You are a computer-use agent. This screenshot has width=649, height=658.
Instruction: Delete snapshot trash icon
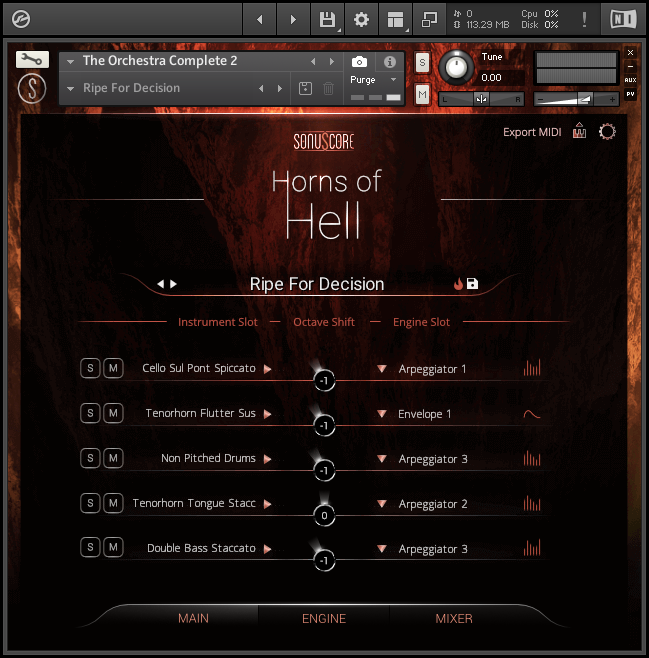pos(328,89)
